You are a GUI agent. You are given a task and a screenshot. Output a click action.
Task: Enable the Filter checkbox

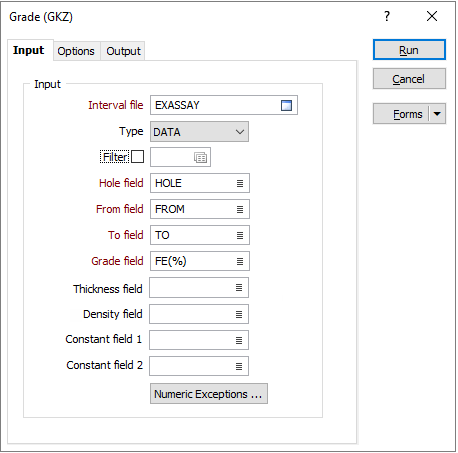[x=137, y=156]
